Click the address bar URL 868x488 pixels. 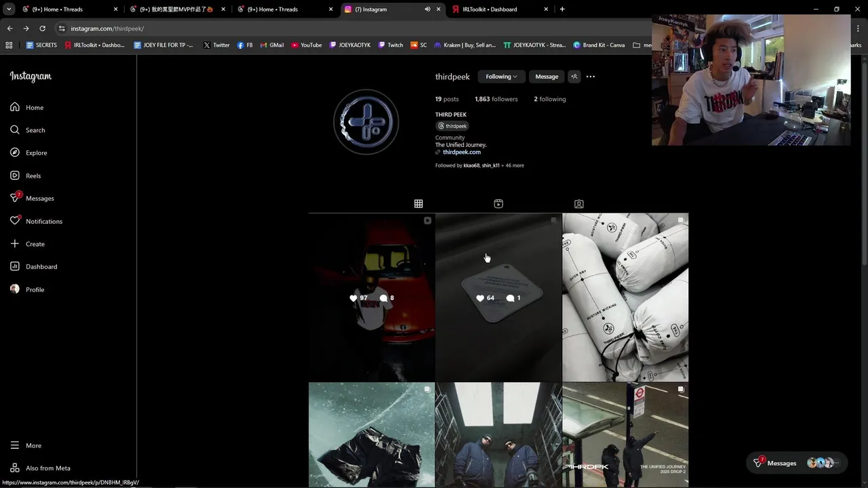[x=107, y=28]
